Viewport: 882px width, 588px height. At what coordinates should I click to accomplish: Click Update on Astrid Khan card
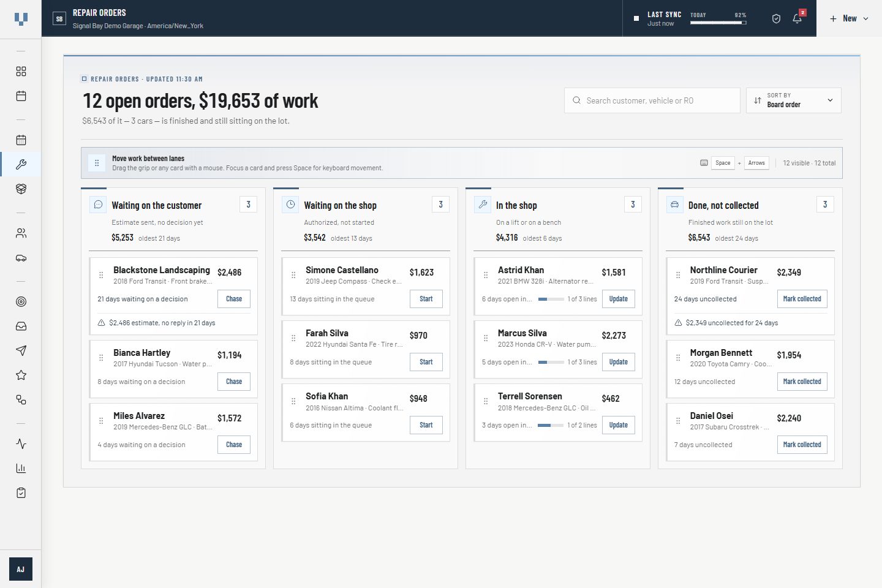tap(619, 299)
